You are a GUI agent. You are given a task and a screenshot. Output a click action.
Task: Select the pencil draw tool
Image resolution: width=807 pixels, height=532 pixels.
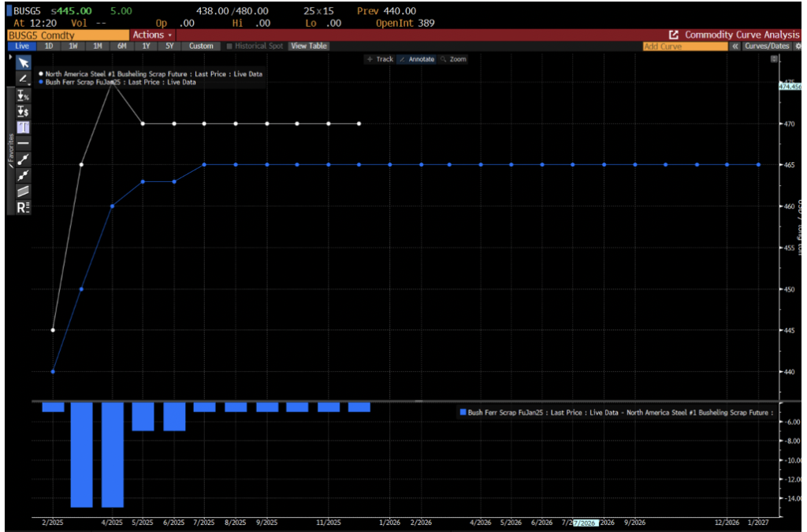click(23, 79)
